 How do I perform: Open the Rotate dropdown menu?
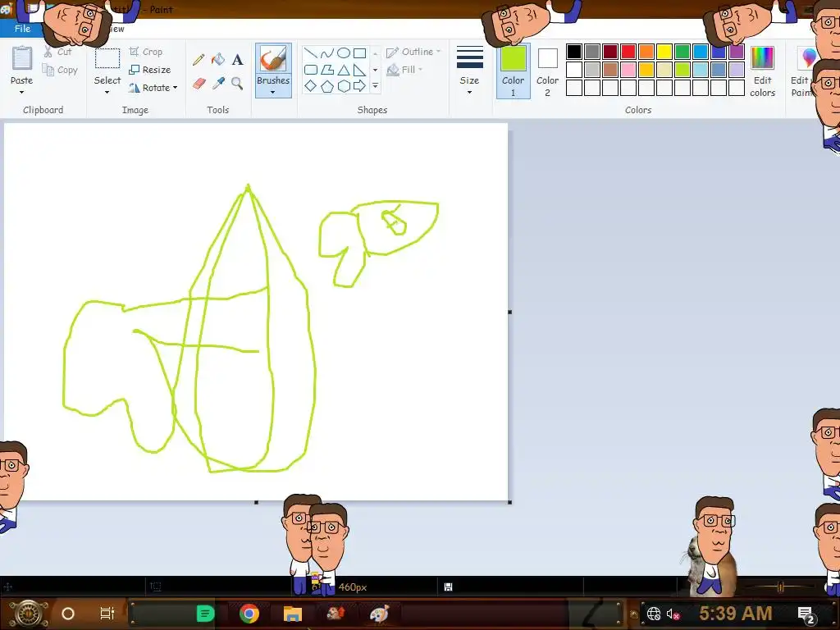[x=153, y=88]
